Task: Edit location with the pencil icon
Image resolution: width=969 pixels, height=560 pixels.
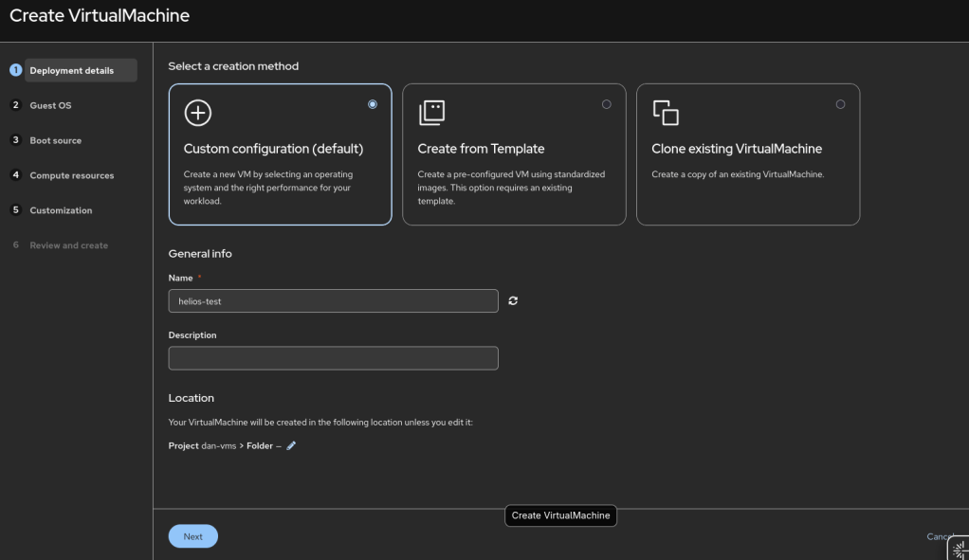Action: (291, 445)
